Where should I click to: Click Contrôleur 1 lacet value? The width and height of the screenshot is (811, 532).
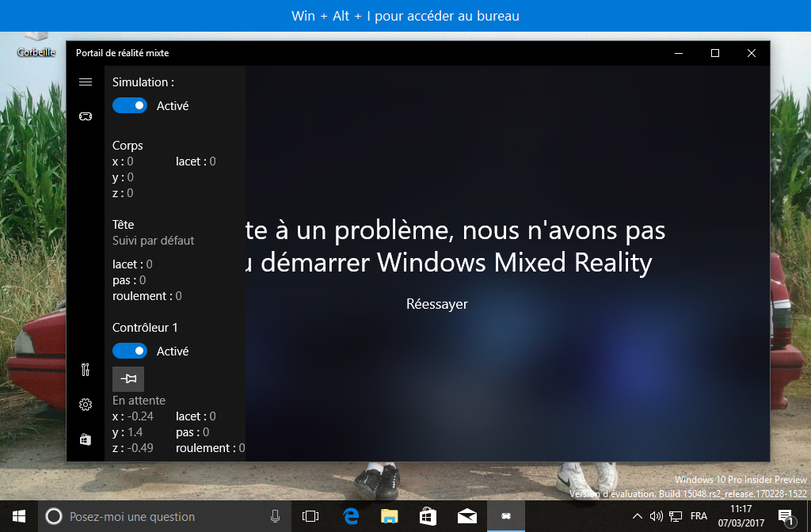212,416
